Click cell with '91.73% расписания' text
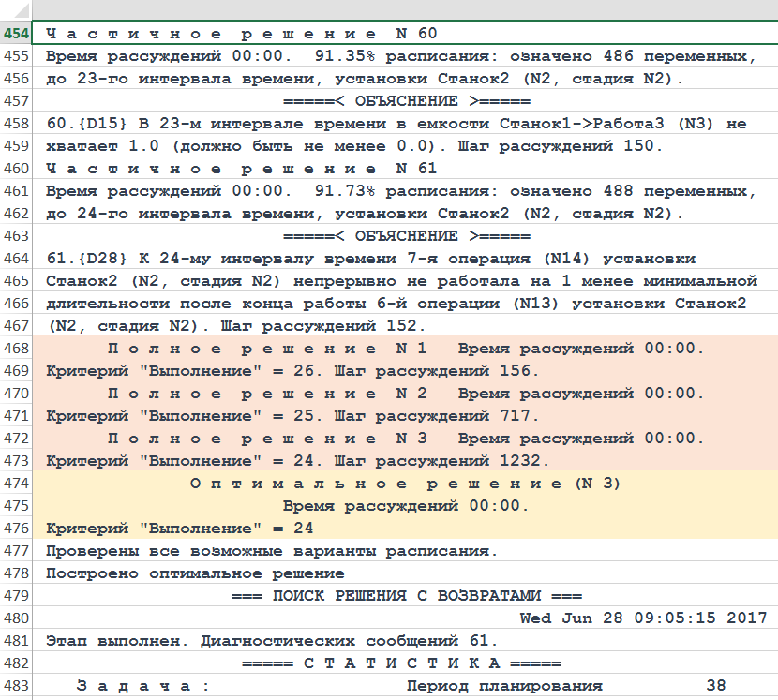The image size is (778, 700). point(400,191)
